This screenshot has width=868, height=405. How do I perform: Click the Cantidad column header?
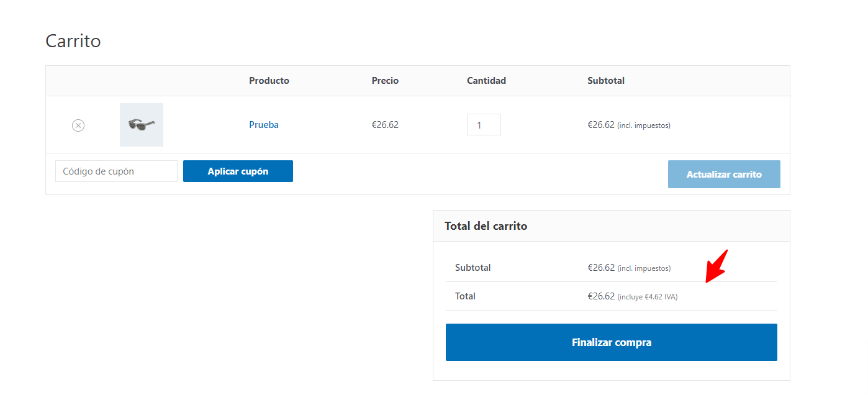[486, 81]
